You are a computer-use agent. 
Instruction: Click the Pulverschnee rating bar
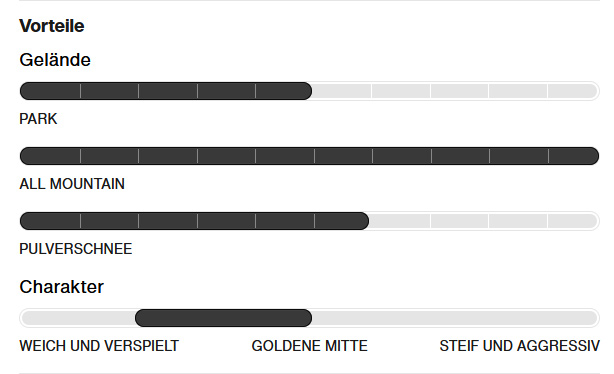309,221
